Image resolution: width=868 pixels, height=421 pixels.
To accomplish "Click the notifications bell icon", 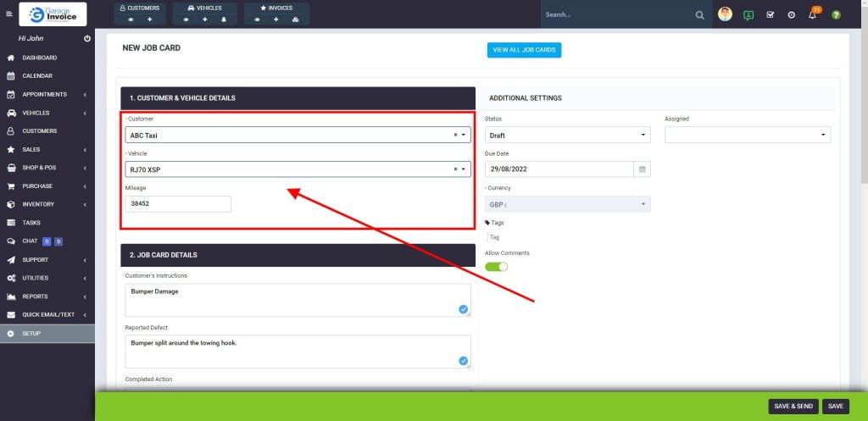I will [x=812, y=15].
